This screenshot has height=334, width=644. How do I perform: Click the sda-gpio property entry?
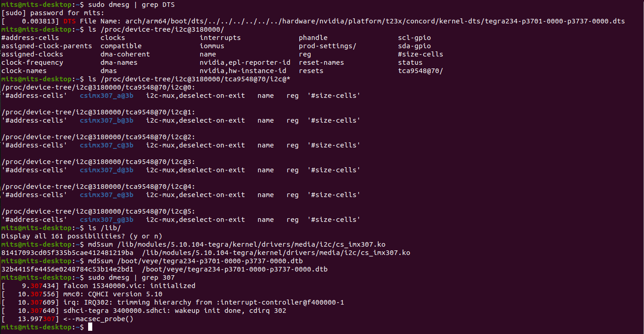414,46
